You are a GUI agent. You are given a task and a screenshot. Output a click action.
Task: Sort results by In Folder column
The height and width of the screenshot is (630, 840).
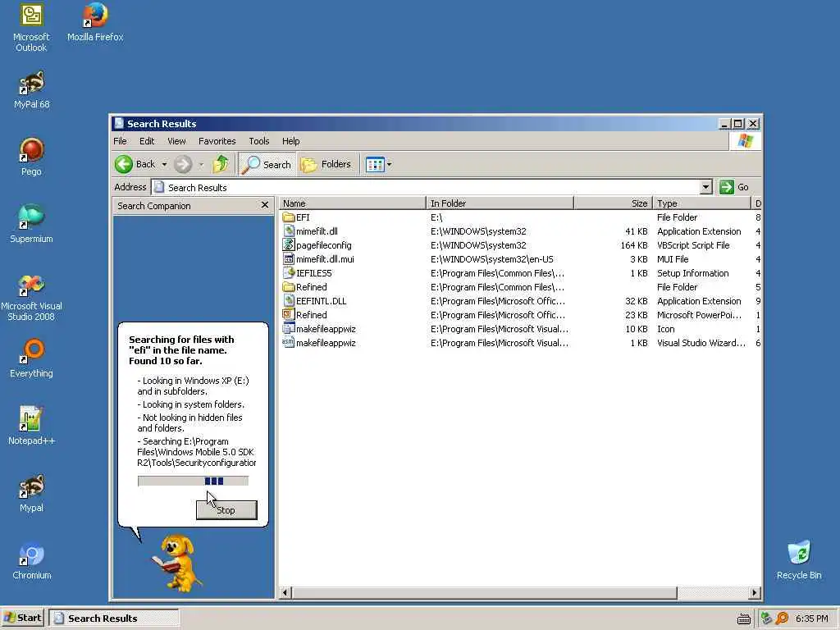(500, 203)
